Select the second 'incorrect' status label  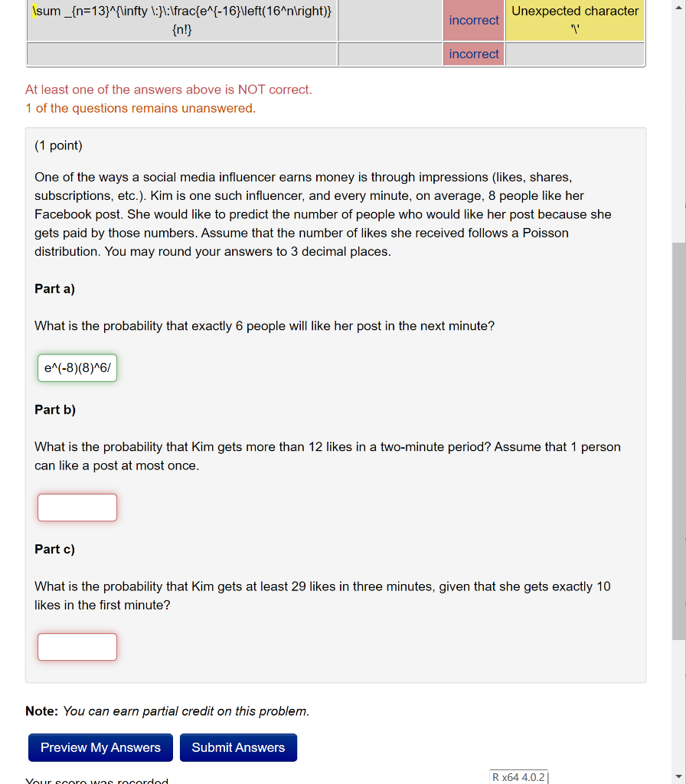tap(473, 54)
